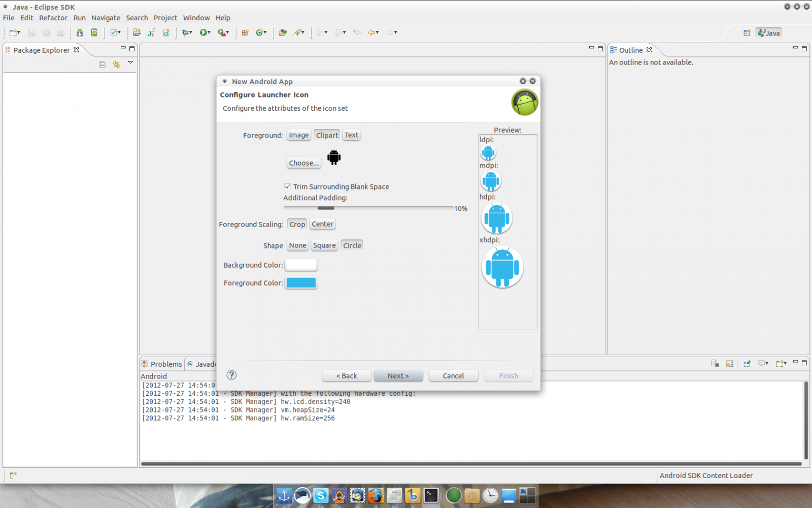Open the Refactor menu
This screenshot has height=508, width=812.
(53, 18)
